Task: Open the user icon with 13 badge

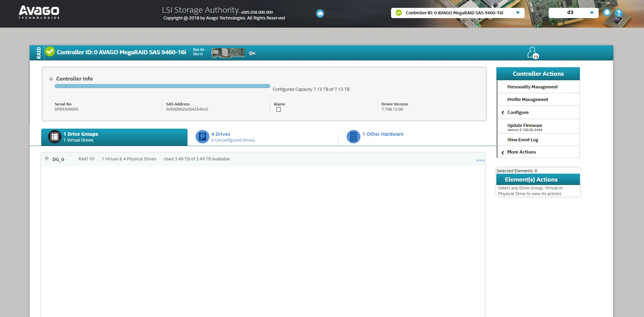Action: [x=533, y=53]
